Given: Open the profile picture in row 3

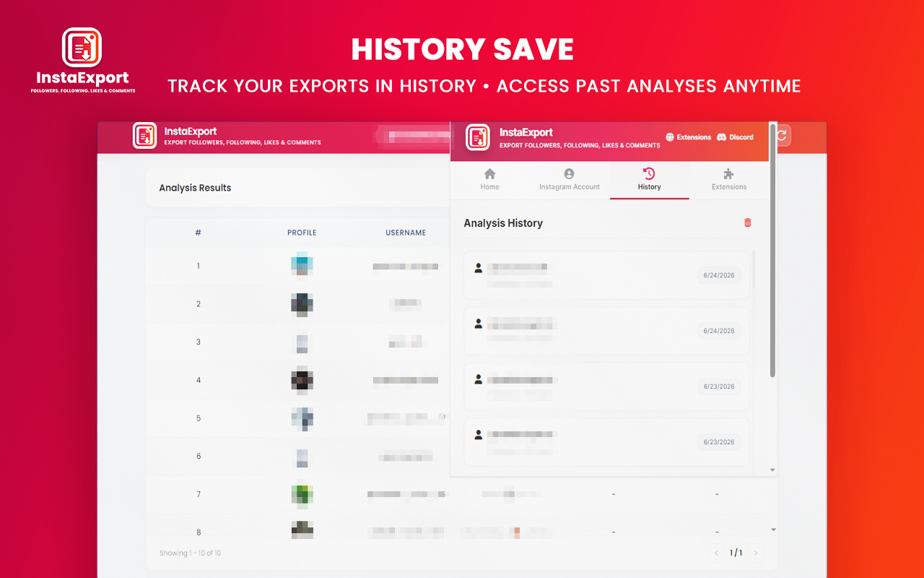Looking at the screenshot, I should [x=302, y=342].
